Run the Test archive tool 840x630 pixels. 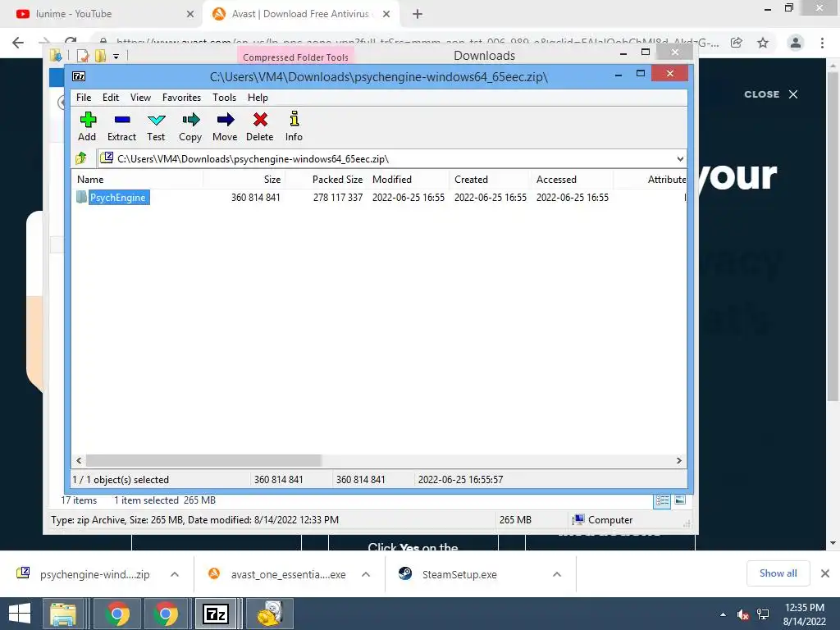(156, 126)
